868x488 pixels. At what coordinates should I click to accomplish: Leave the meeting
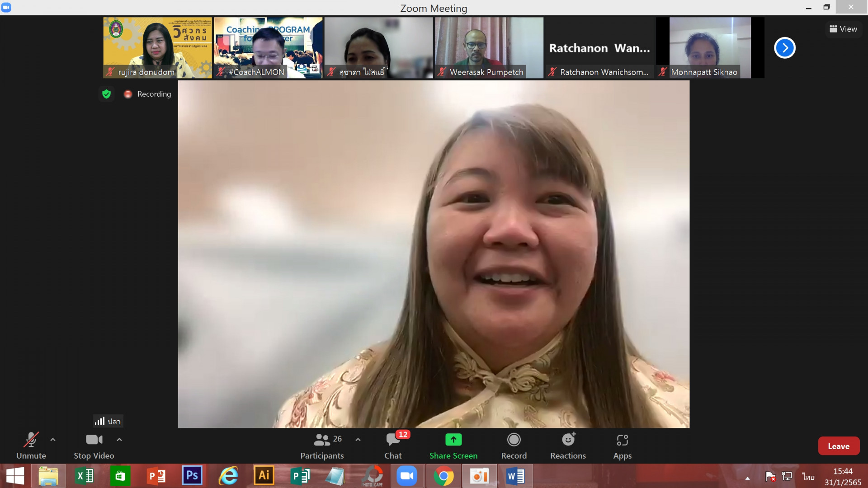pos(839,446)
